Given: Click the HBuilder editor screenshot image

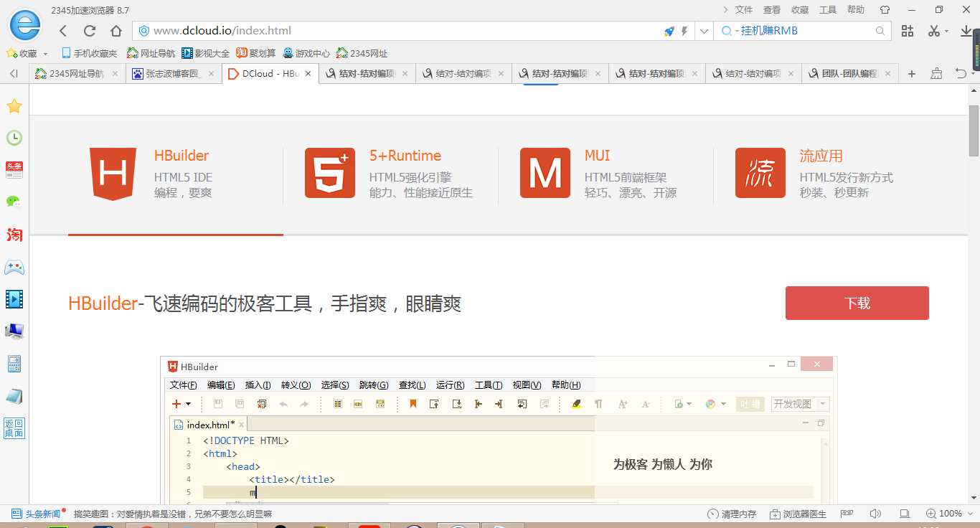Looking at the screenshot, I should 499,431.
